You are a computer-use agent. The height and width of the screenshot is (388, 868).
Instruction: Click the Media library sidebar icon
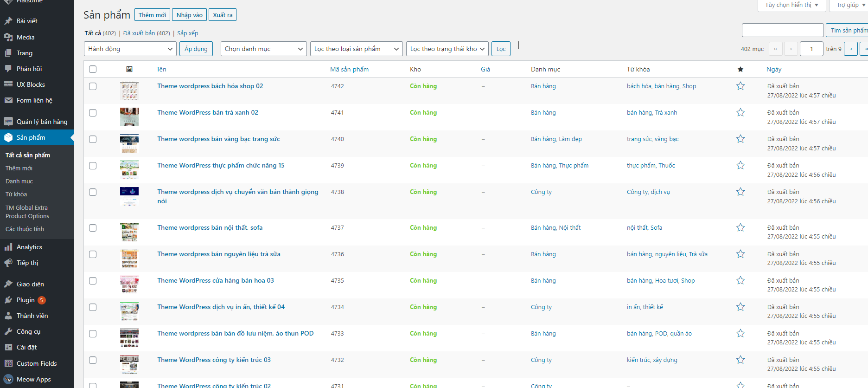8,37
